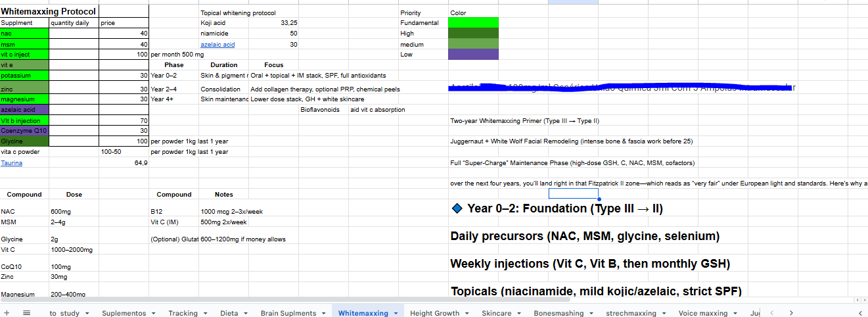Select the Whitemaxxing Protocol title cell

(49, 11)
